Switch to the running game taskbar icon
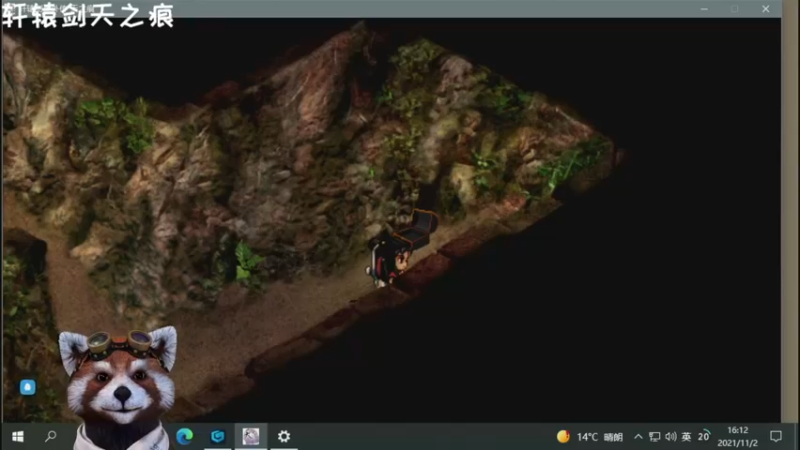The height and width of the screenshot is (450, 800). click(x=251, y=436)
